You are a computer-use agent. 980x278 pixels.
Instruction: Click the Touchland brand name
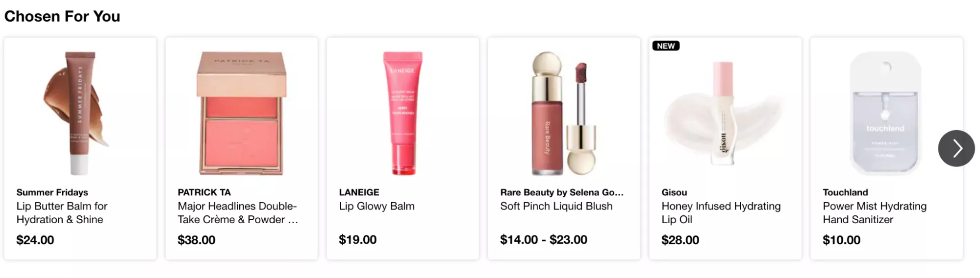[845, 192]
